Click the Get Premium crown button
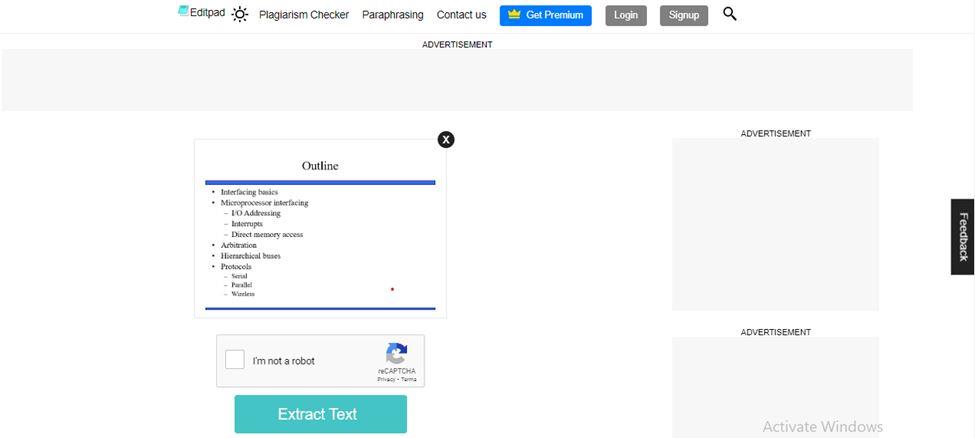Viewport: 975px width, 438px height. coord(545,15)
